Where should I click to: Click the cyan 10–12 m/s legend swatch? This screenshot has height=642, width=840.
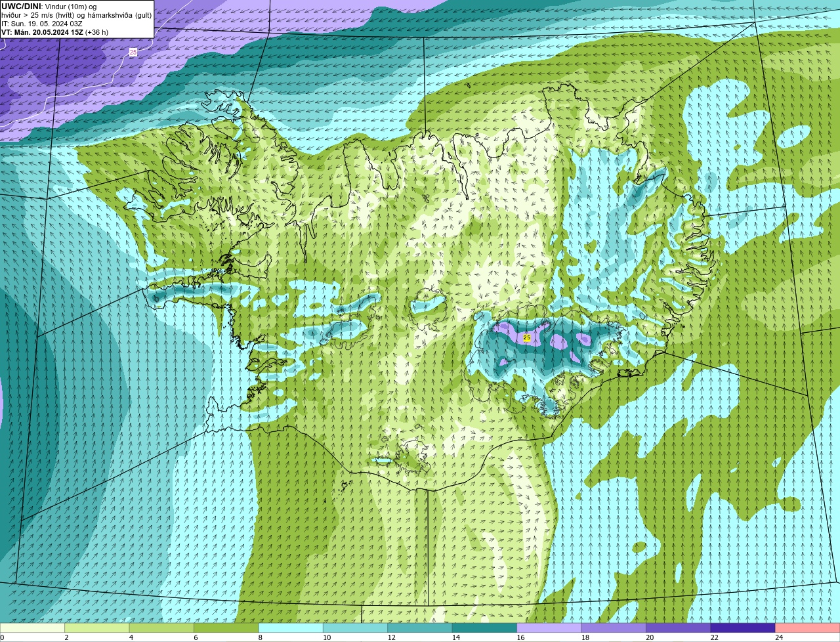[x=356, y=628]
